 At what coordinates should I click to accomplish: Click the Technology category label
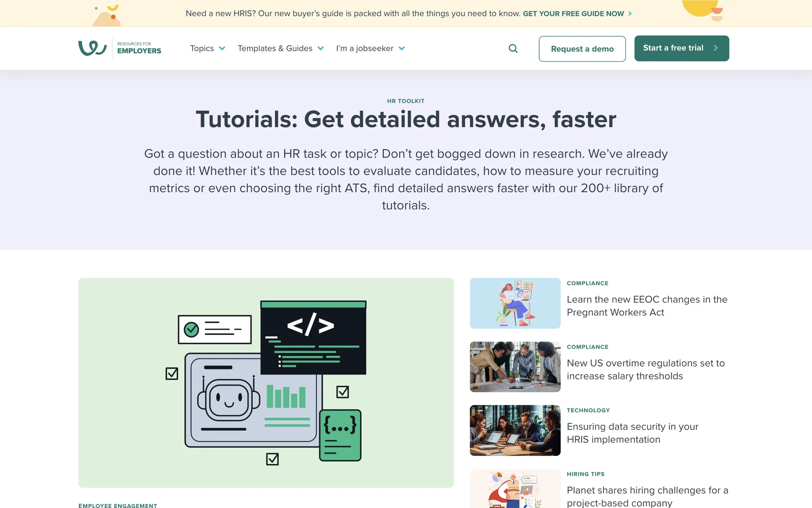(x=588, y=410)
